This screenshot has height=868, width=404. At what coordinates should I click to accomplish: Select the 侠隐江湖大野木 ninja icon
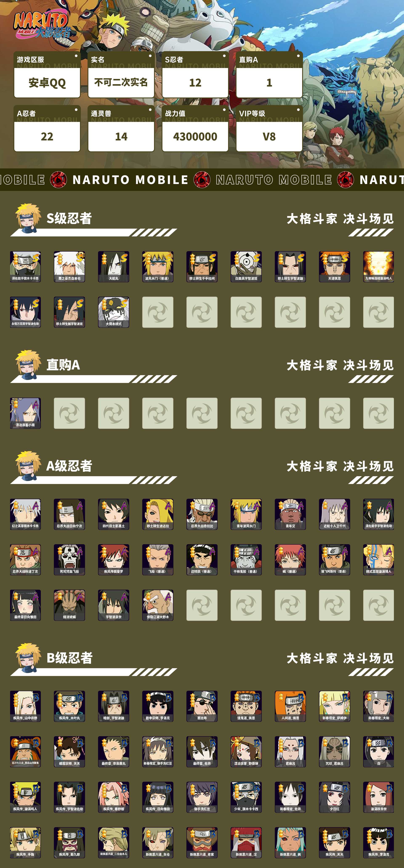158,605
